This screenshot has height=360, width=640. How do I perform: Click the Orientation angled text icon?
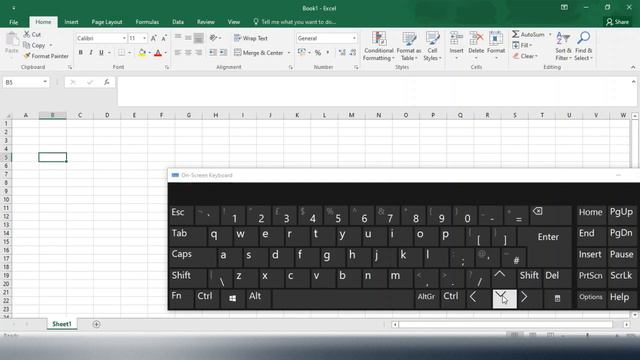(213, 38)
